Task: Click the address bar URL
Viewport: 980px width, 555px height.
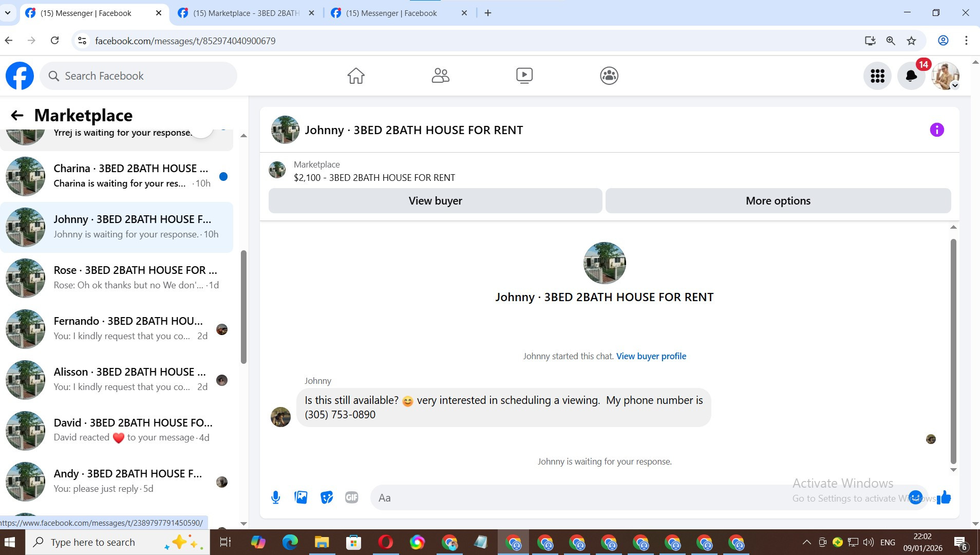Action: coord(185,41)
